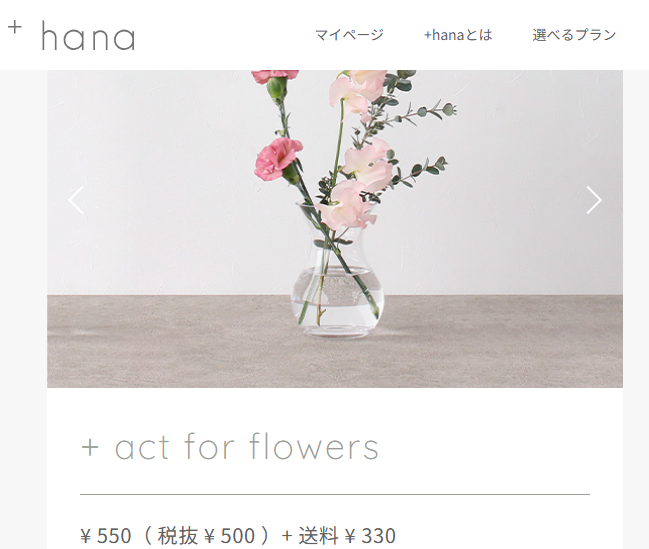Screen dimensions: 649x549
Task: Show the previous slide with left chevron
Action: [x=76, y=200]
